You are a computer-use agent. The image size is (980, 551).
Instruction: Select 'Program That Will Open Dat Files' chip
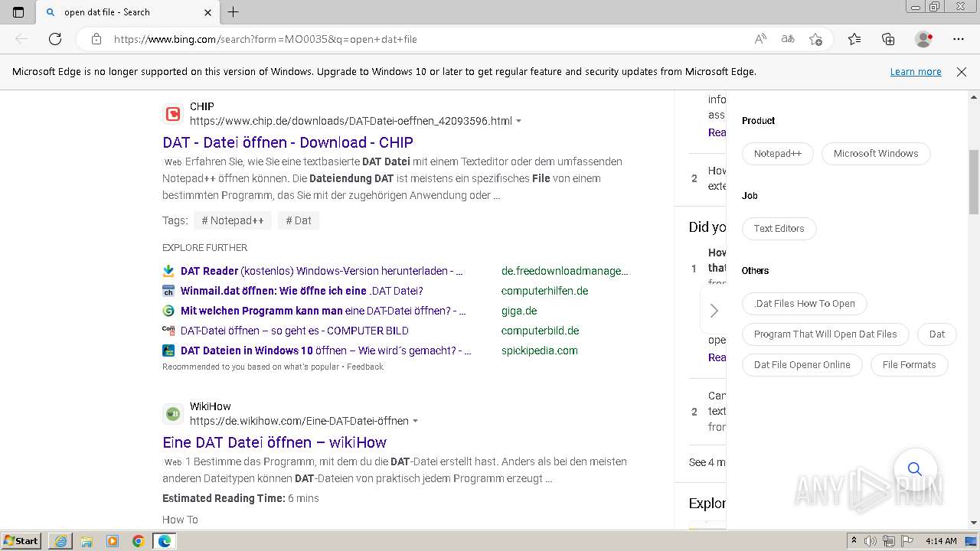point(825,334)
